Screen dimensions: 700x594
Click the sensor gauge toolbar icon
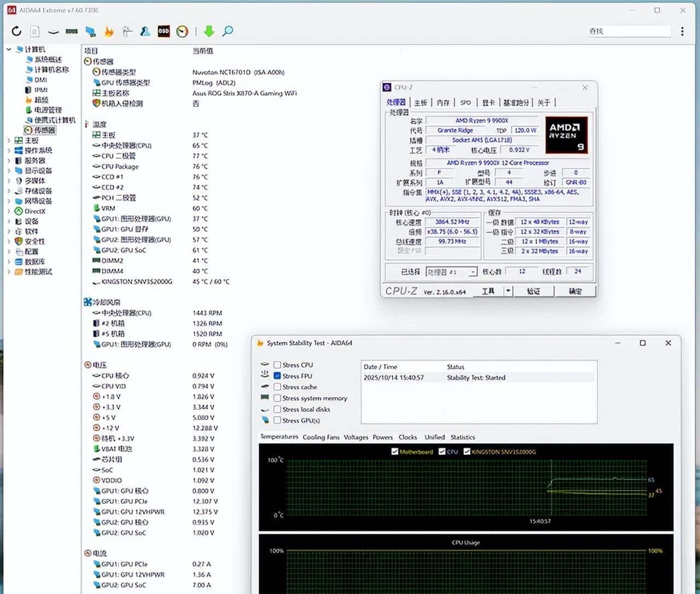182,32
